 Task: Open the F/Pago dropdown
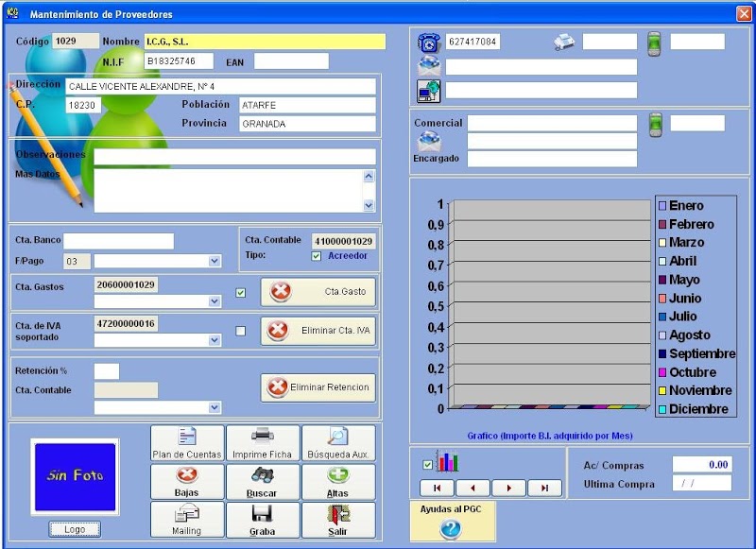tap(215, 261)
